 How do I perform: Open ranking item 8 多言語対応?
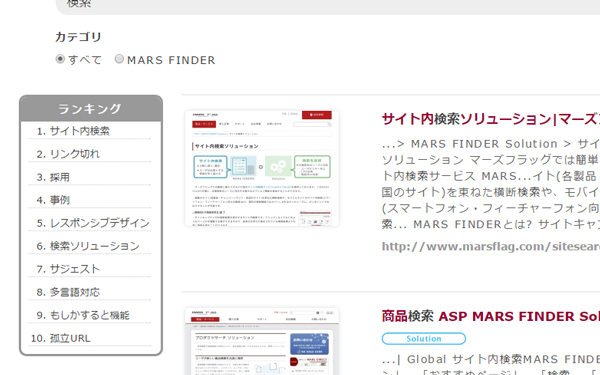[75, 292]
